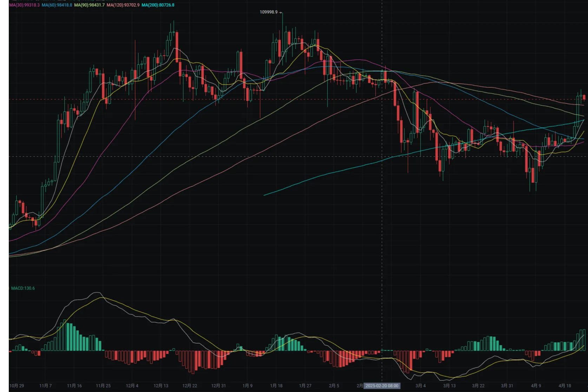Click the MACD:130.6 indicator label
588x392 pixels.
[x=23, y=288]
